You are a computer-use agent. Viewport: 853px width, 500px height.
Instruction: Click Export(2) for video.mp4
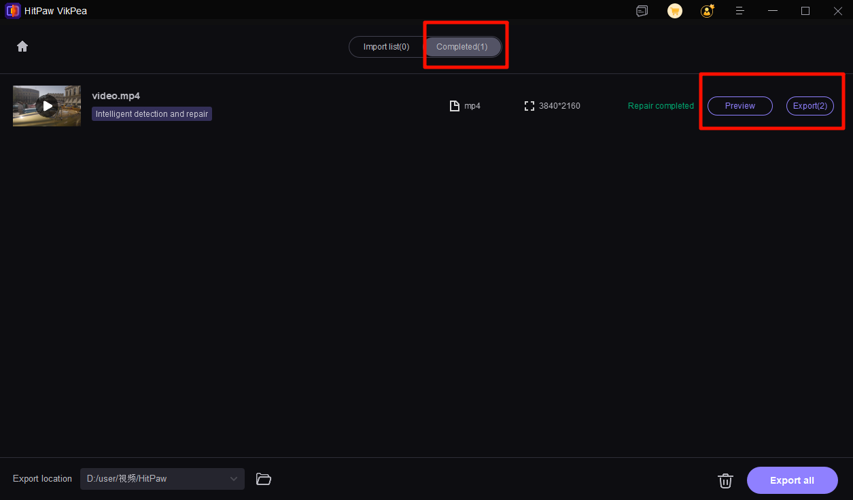[809, 106]
